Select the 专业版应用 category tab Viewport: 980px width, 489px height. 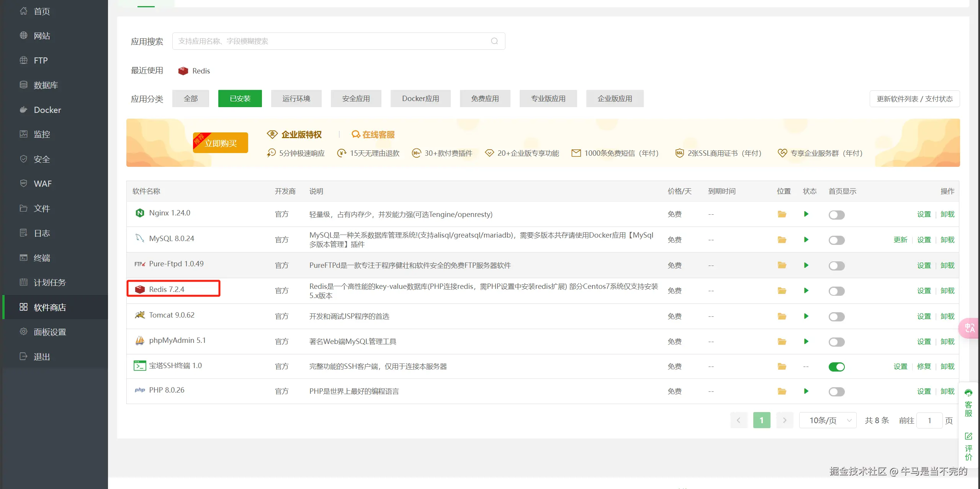coord(548,99)
